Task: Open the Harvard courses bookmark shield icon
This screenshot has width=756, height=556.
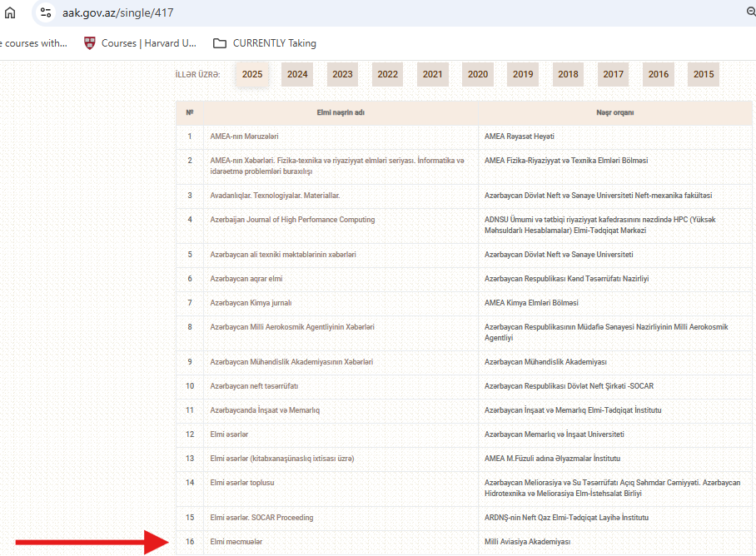Action: point(90,43)
